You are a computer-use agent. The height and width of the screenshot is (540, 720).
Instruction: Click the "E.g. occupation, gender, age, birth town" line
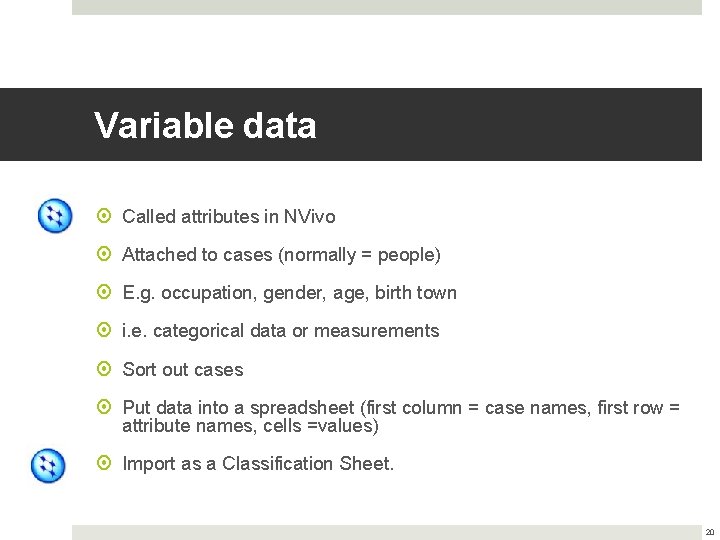coord(289,293)
